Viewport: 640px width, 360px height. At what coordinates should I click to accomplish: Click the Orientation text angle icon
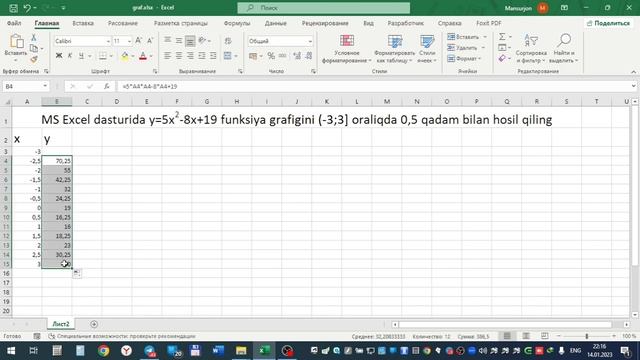coord(202,41)
